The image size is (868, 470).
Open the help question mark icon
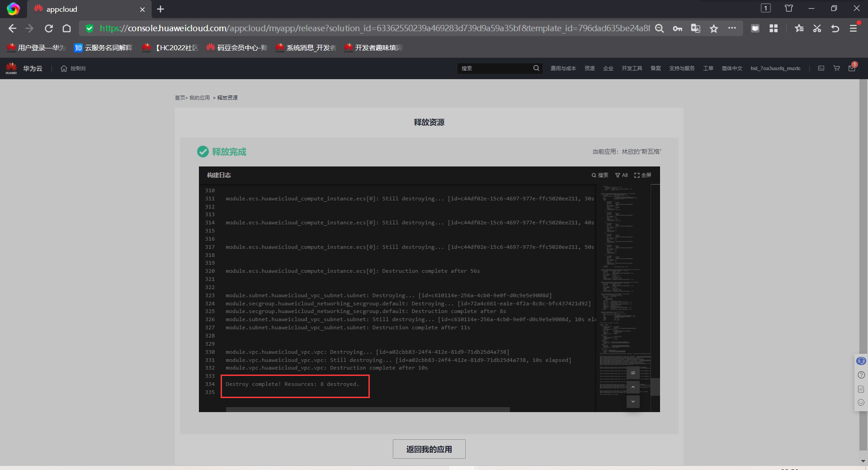[x=861, y=375]
